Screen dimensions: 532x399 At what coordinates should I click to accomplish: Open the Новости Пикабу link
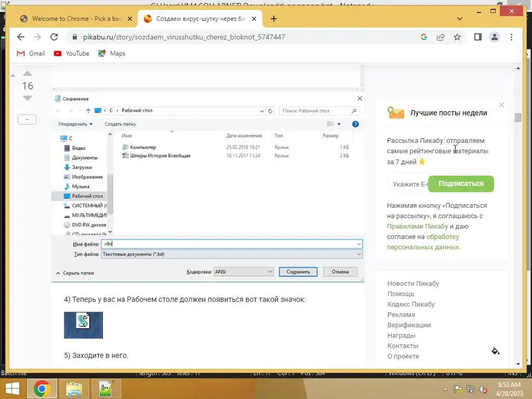[413, 283]
